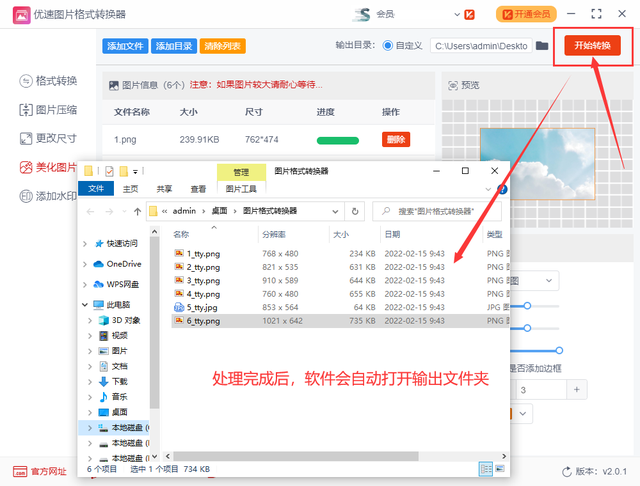640x486 pixels.
Task: Select the 自定义 output directory radio button
Action: click(387, 46)
